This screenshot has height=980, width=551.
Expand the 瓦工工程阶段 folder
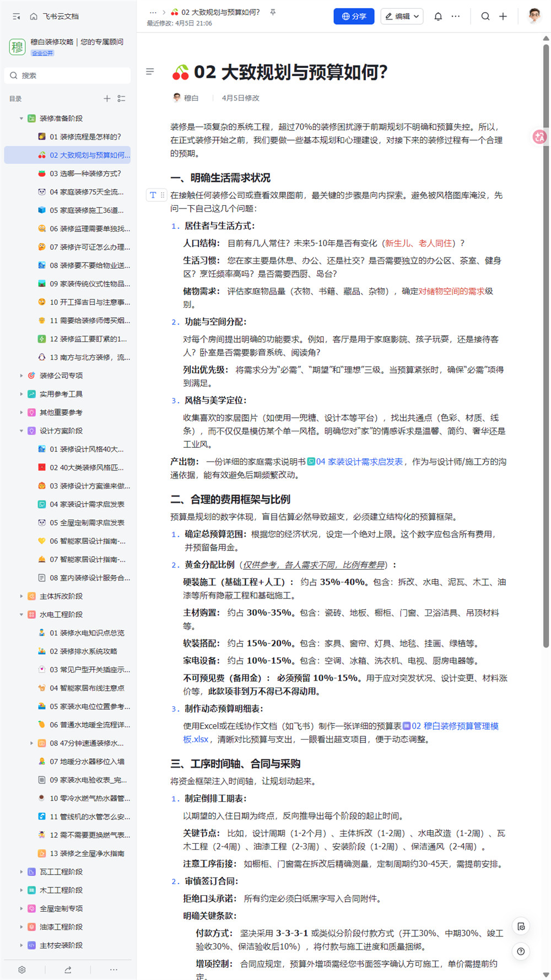(x=21, y=872)
